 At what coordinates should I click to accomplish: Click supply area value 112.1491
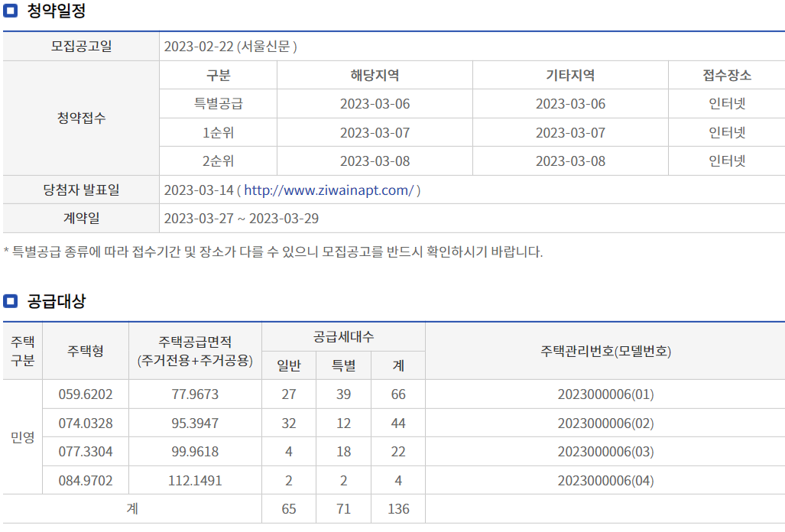(195, 481)
